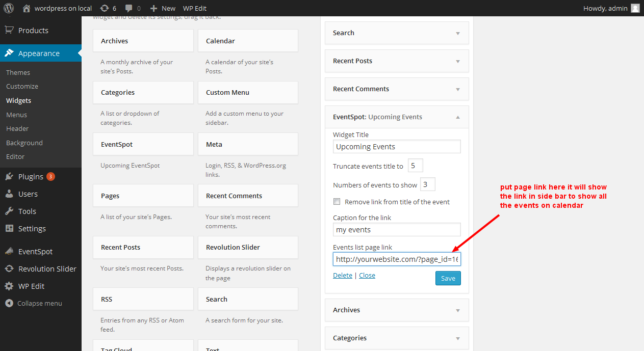Select the available Categories widget
The image size is (644, 351).
point(143,93)
